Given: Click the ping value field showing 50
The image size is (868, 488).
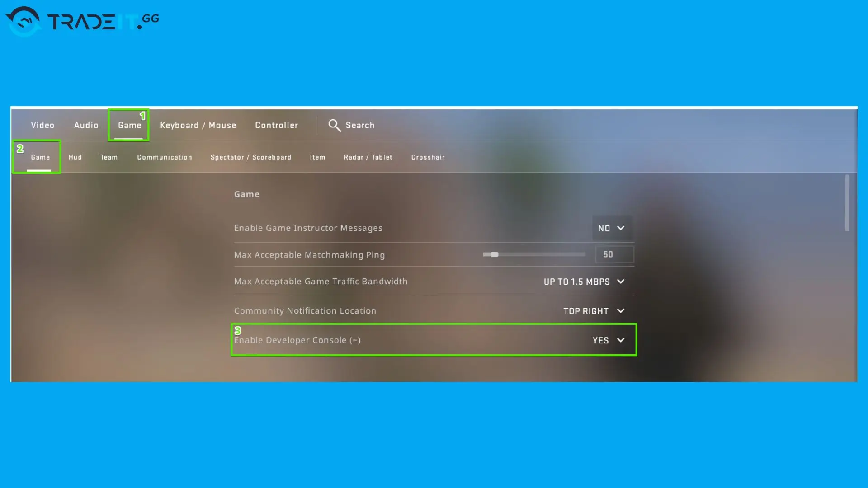Looking at the screenshot, I should [614, 254].
